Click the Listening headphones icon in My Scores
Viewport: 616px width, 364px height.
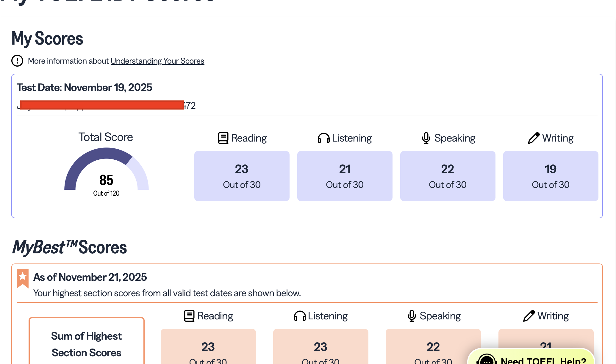[323, 138]
